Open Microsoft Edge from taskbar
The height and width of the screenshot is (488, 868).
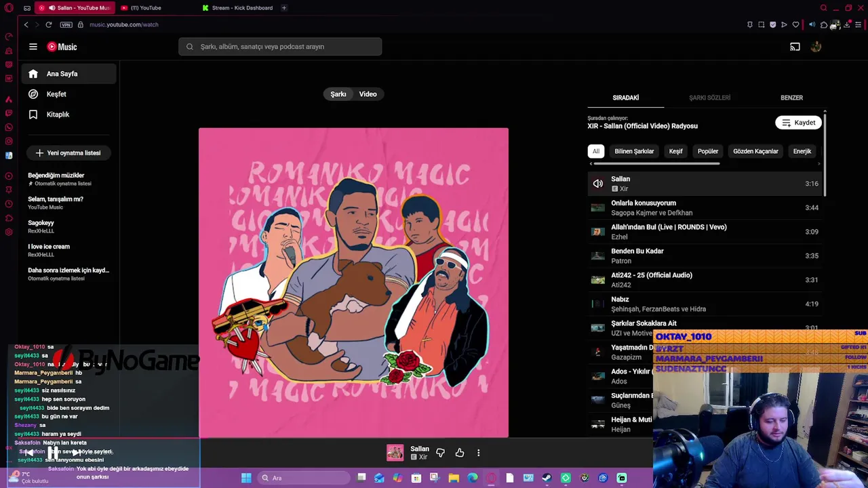[473, 478]
